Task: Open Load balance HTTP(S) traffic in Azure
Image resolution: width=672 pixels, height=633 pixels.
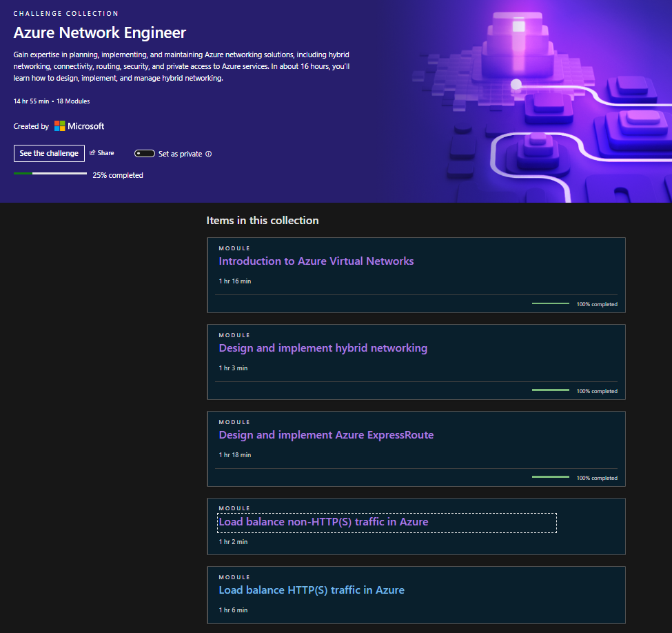Action: click(x=312, y=590)
